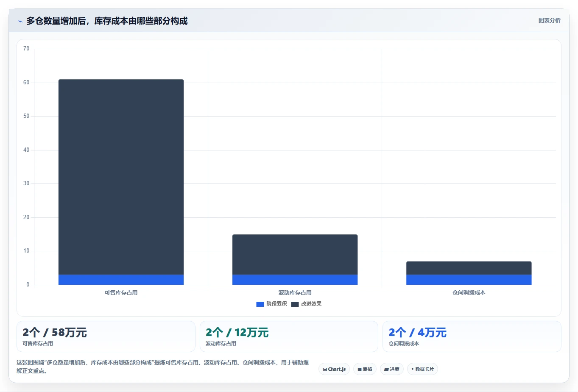Click the y-axis value 10
Screen dimensions: 578x392
[26, 251]
